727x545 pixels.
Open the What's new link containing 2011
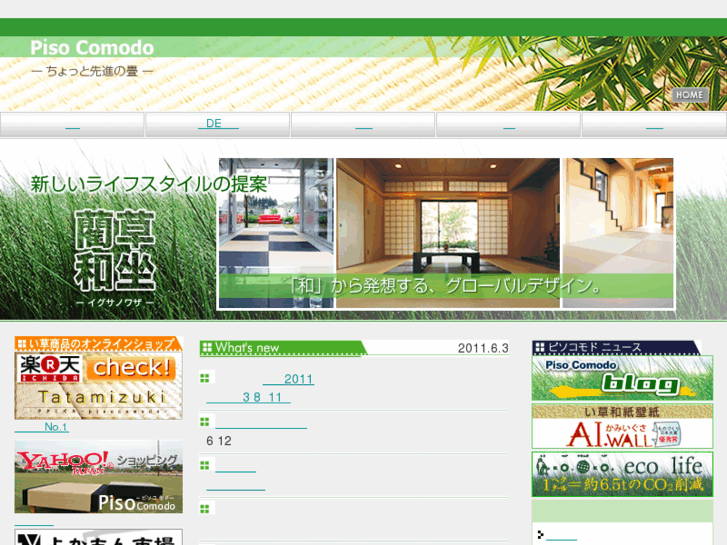[x=288, y=379]
